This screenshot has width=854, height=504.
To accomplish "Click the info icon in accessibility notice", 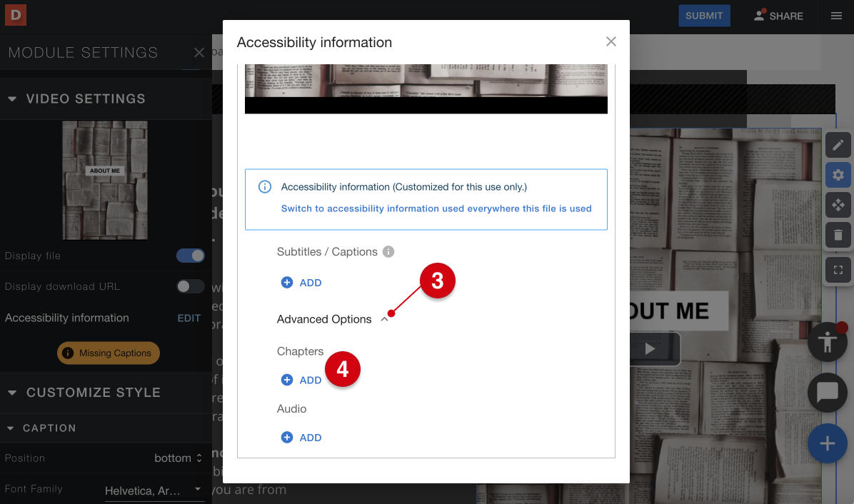I will tap(265, 187).
